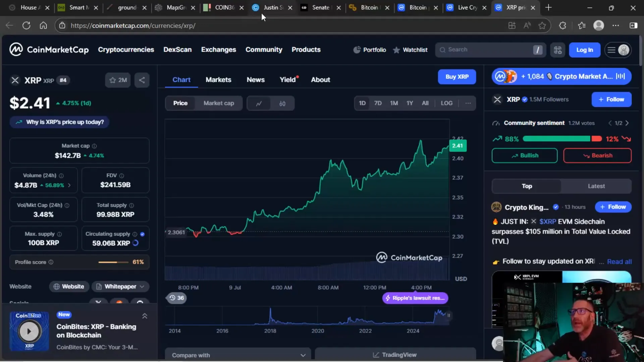This screenshot has width=644, height=362.
Task: Click the CoinMarketCap logo
Action: (49, 50)
